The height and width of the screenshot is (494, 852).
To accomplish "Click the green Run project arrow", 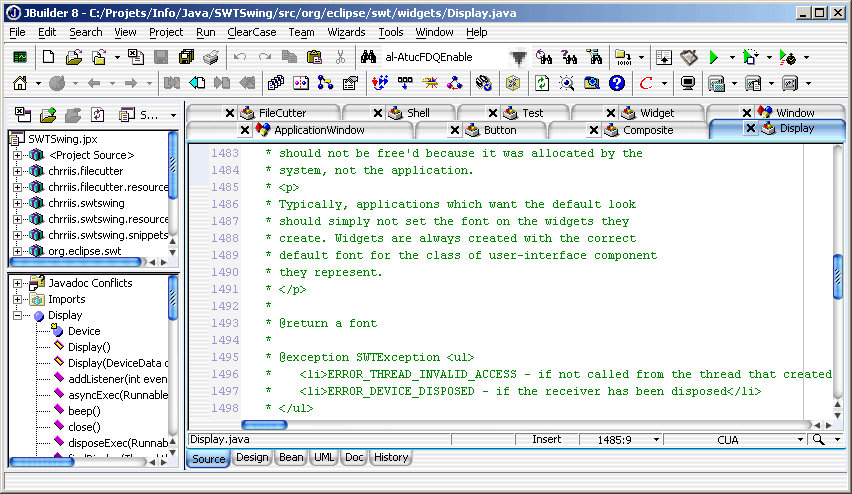I will click(714, 57).
